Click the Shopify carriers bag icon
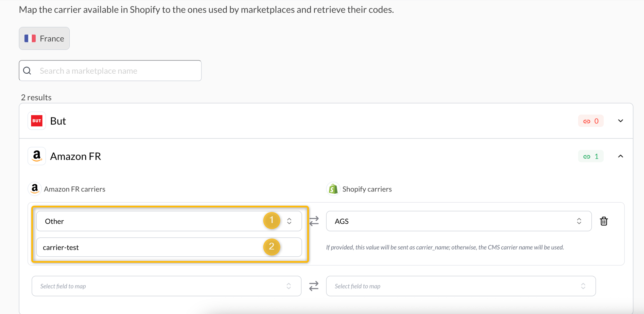 (x=333, y=189)
